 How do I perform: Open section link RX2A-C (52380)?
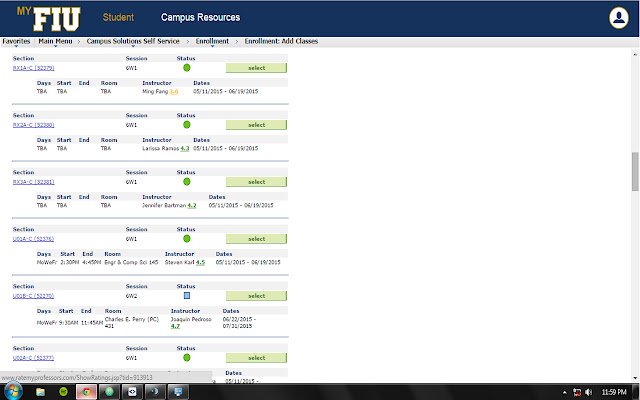click(33, 125)
